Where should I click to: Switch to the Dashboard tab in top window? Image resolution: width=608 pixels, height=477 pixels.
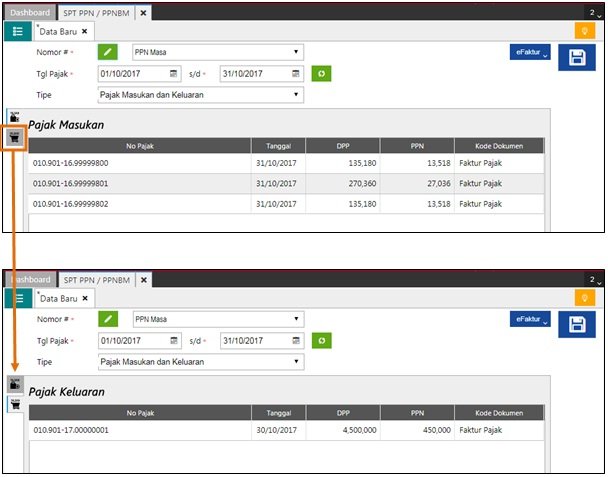point(27,12)
